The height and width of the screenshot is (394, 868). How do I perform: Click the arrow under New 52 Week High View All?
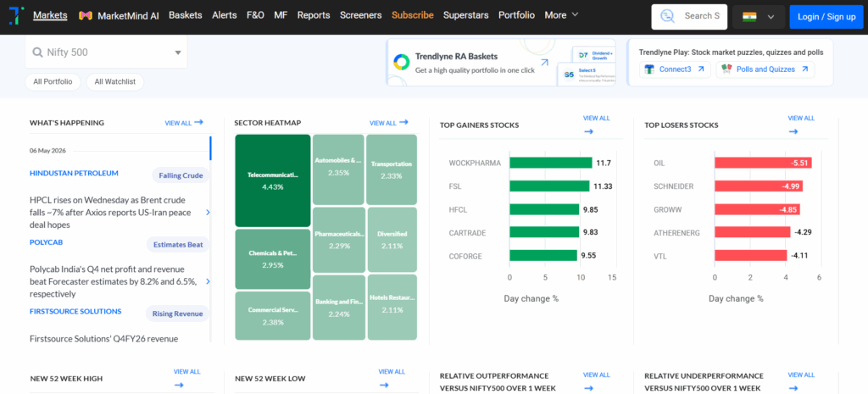tap(179, 386)
